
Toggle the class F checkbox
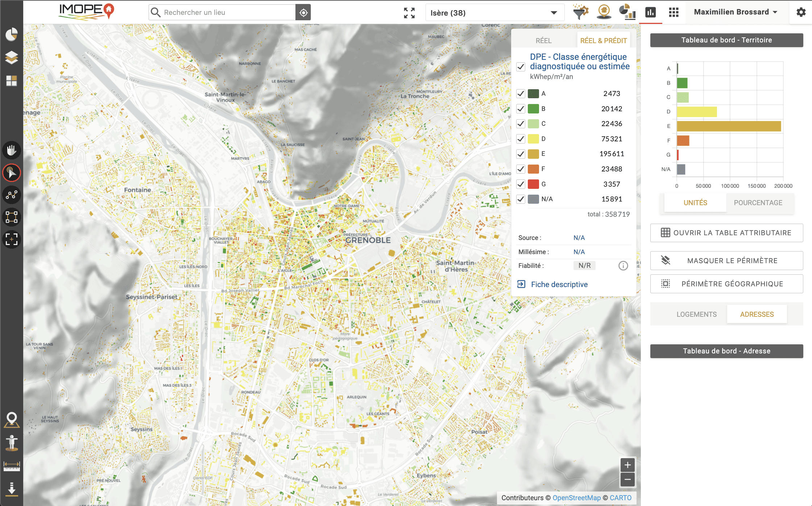coord(521,169)
